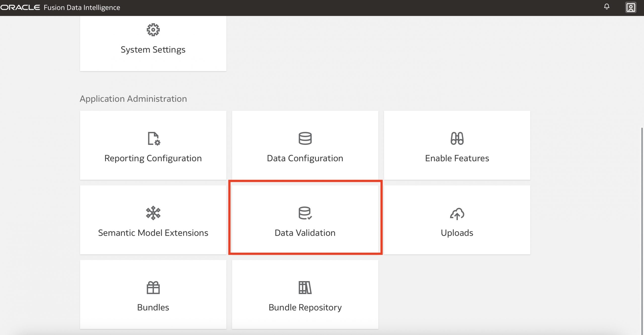
Task: Click the Data Configuration database icon
Action: (305, 138)
